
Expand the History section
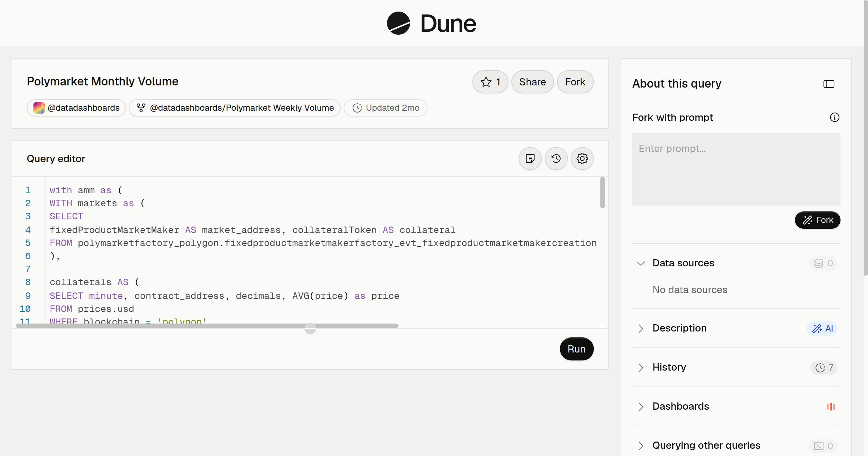pyautogui.click(x=641, y=367)
